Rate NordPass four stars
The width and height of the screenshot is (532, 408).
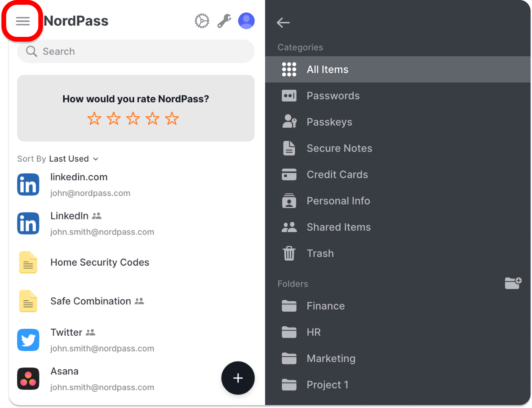click(153, 119)
